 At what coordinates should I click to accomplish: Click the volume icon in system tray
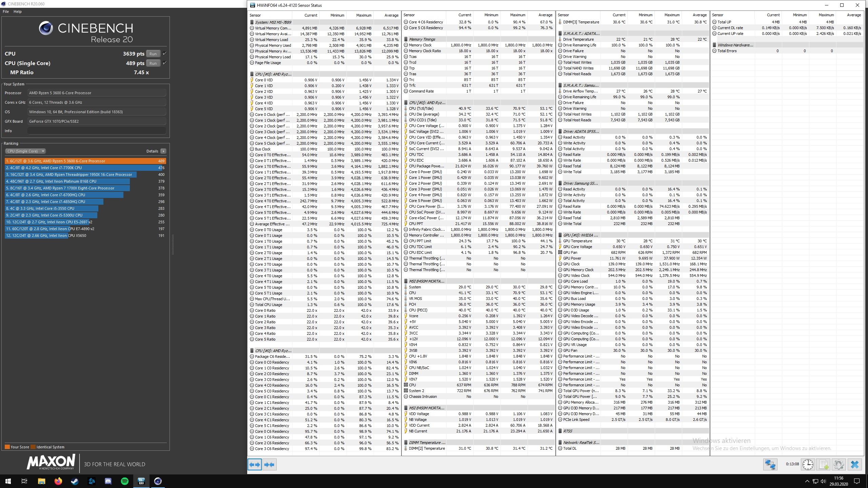tap(823, 481)
